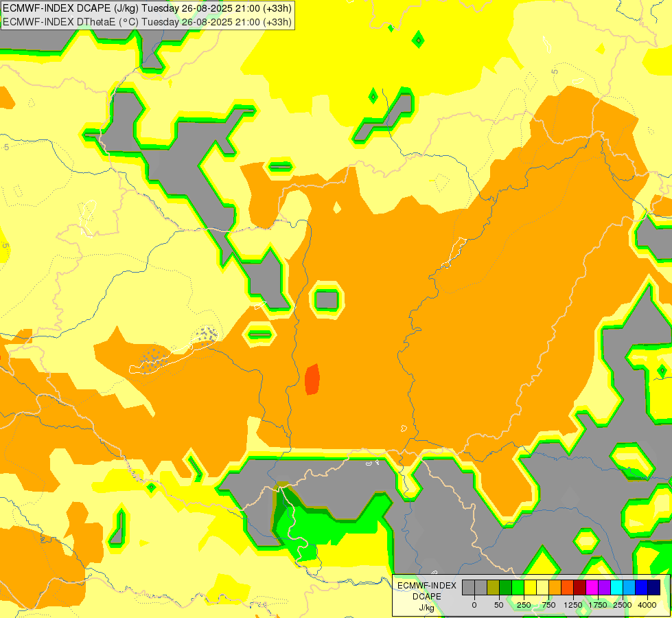The height and width of the screenshot is (618, 672).
Task: Click the pure blue legend swatch
Action: click(642, 587)
